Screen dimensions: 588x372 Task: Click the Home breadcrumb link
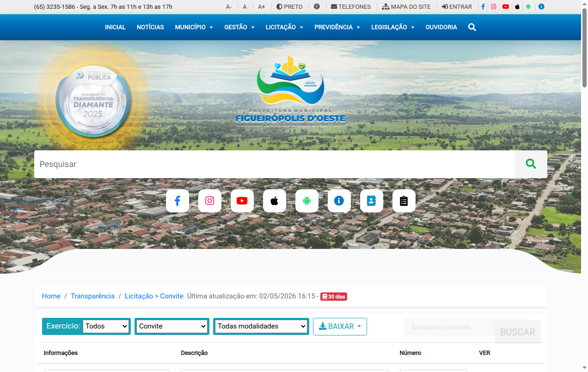coord(51,296)
